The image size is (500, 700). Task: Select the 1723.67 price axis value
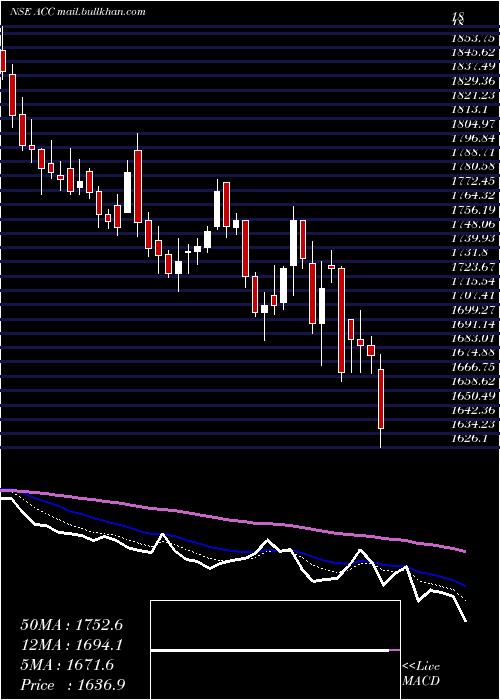click(x=473, y=267)
